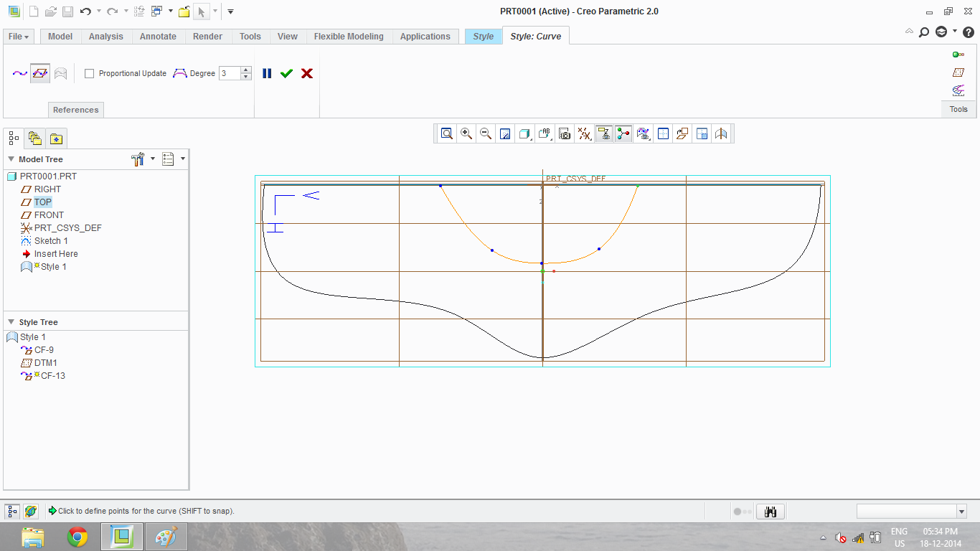Open the selection filter dropdown at bottom right
The image size is (980, 551).
[x=961, y=512]
